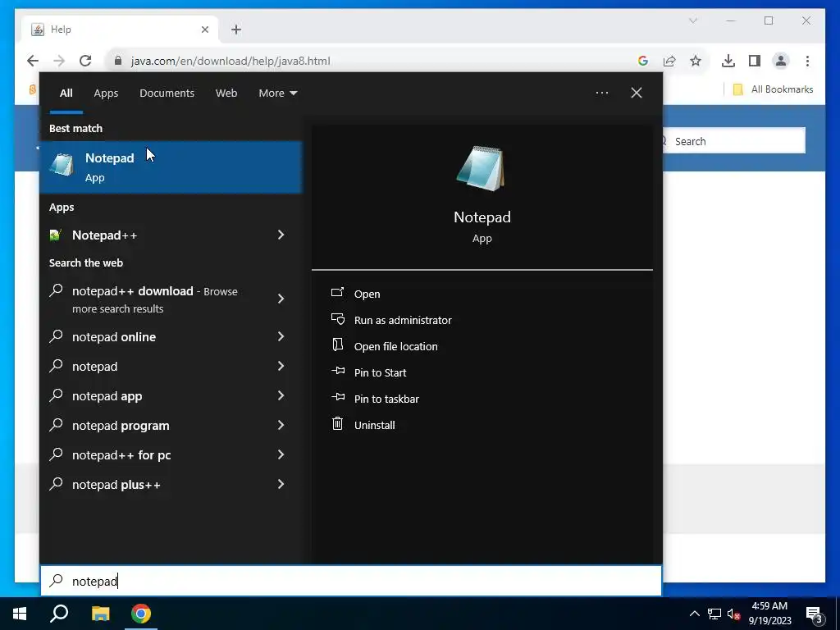Share this page icon in Chrome
This screenshot has height=630, width=840.
click(669, 61)
